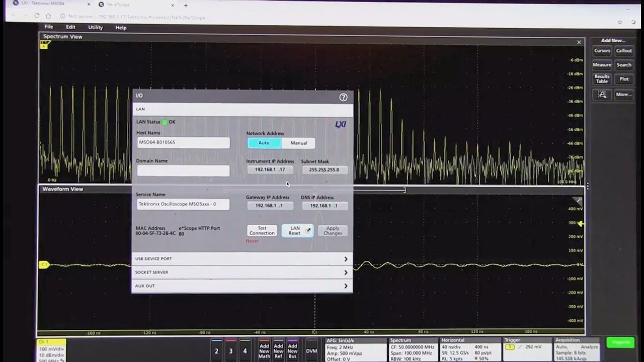
Task: Click the Gateway IP Address field
Action: click(270, 206)
